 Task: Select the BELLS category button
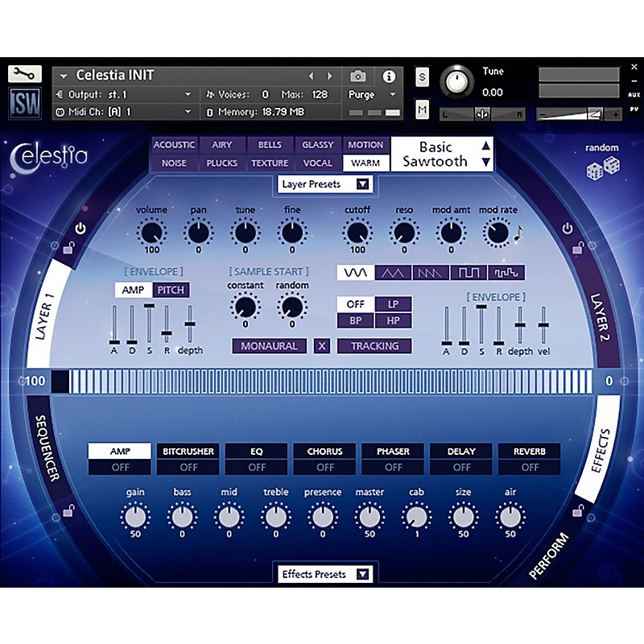tap(270, 145)
